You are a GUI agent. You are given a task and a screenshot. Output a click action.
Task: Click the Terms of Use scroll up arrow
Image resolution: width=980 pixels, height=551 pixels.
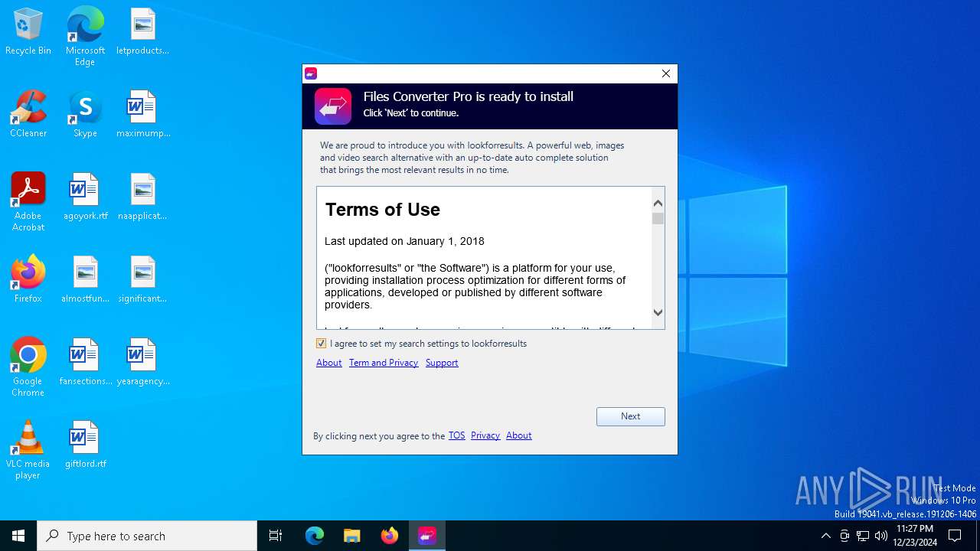[658, 203]
